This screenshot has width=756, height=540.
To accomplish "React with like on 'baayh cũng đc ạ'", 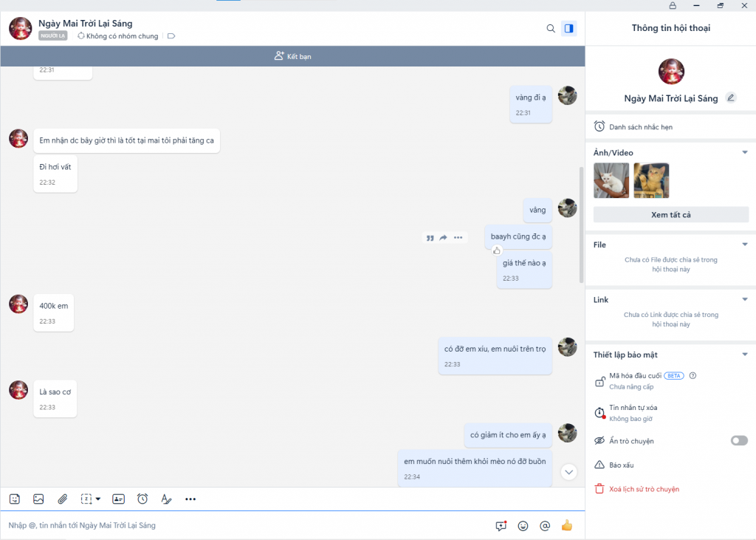I will tap(497, 250).
